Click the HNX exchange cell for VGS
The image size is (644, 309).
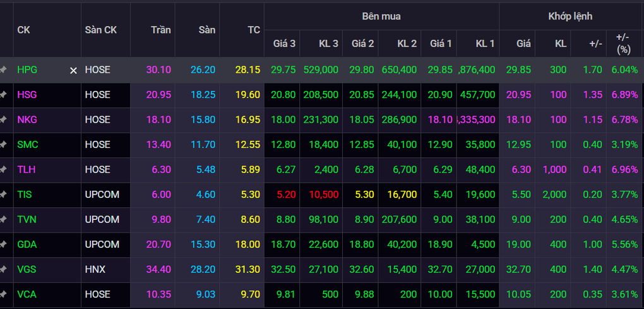tap(95, 270)
